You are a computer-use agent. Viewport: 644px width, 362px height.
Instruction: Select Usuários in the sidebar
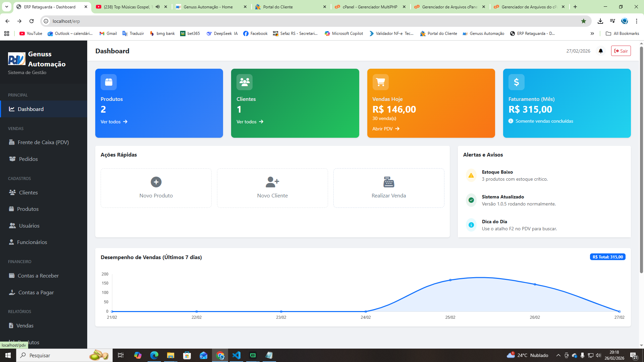coord(29,226)
